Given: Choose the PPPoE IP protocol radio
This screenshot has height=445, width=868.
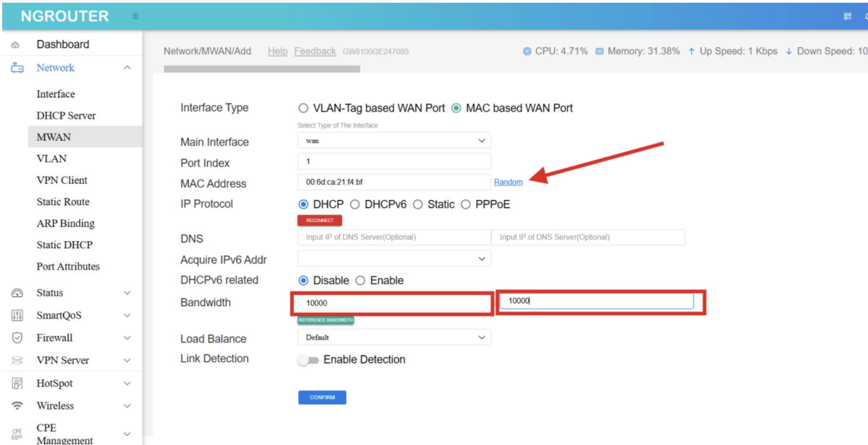Looking at the screenshot, I should 466,205.
